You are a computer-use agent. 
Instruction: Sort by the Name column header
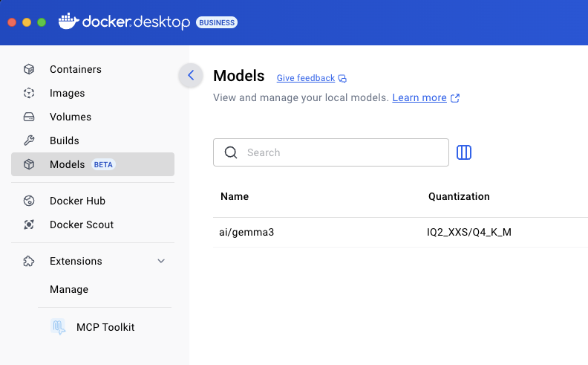(235, 196)
